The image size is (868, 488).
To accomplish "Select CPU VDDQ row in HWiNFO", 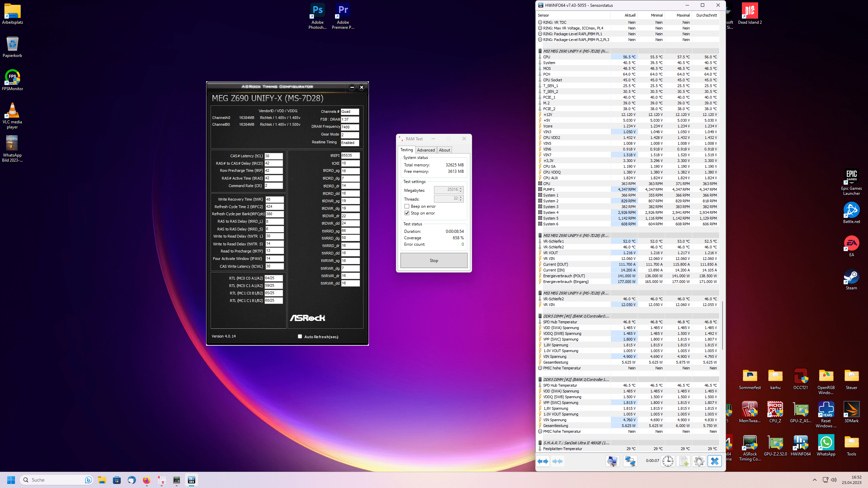I will point(628,172).
